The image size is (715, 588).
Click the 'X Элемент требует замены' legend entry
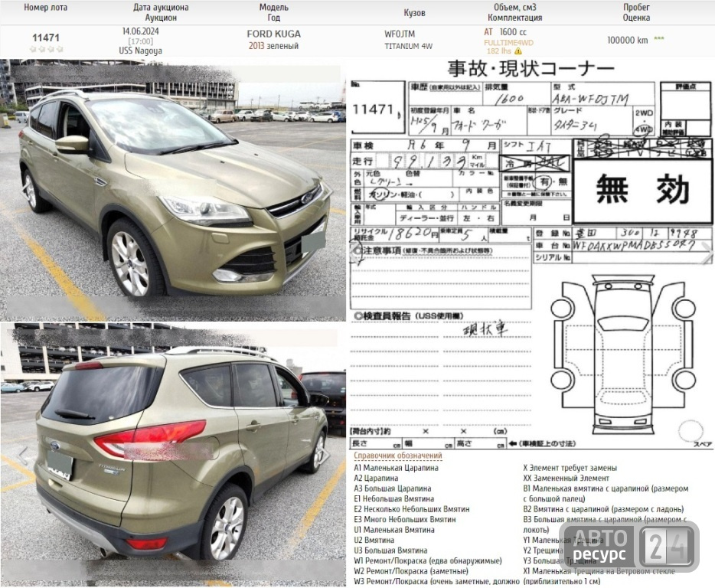click(570, 468)
